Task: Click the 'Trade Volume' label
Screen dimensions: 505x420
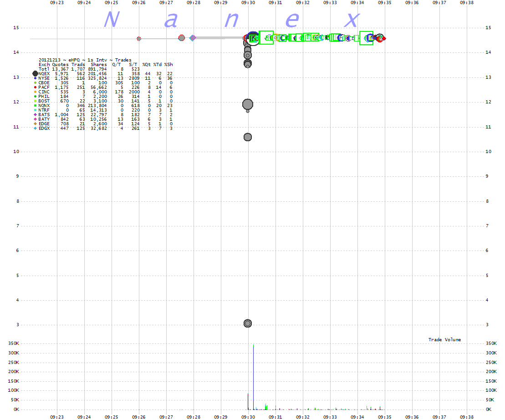Action: pos(444,339)
